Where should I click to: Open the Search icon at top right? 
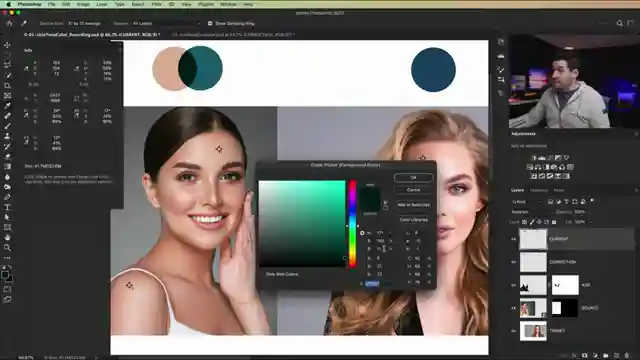coord(619,24)
